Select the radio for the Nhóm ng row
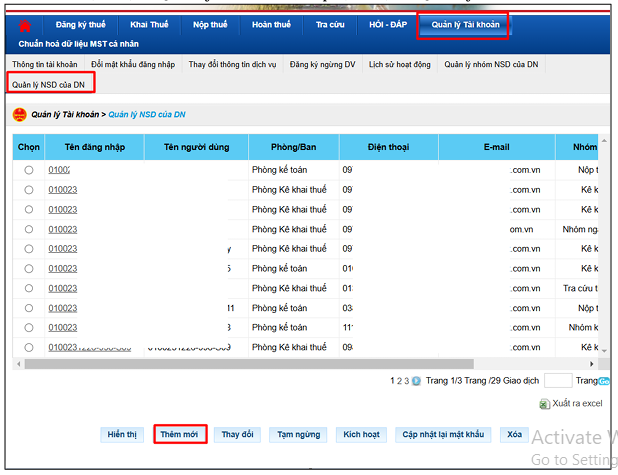 (29, 229)
